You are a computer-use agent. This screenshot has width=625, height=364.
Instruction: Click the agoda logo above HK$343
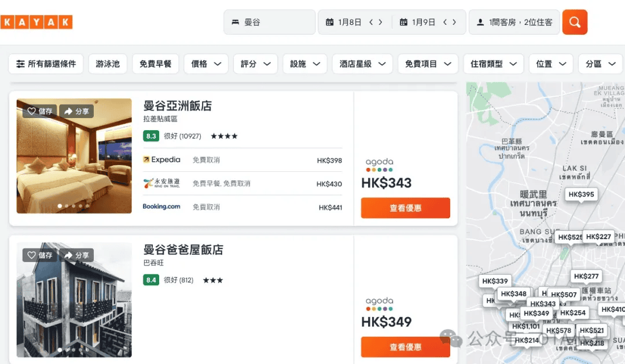click(379, 165)
